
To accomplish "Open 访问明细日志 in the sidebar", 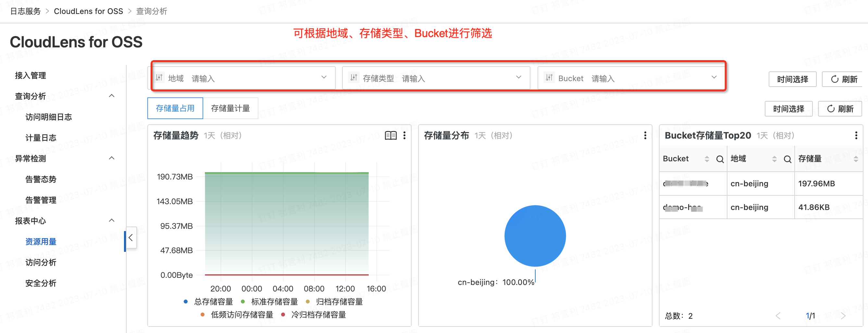I will pos(48,117).
